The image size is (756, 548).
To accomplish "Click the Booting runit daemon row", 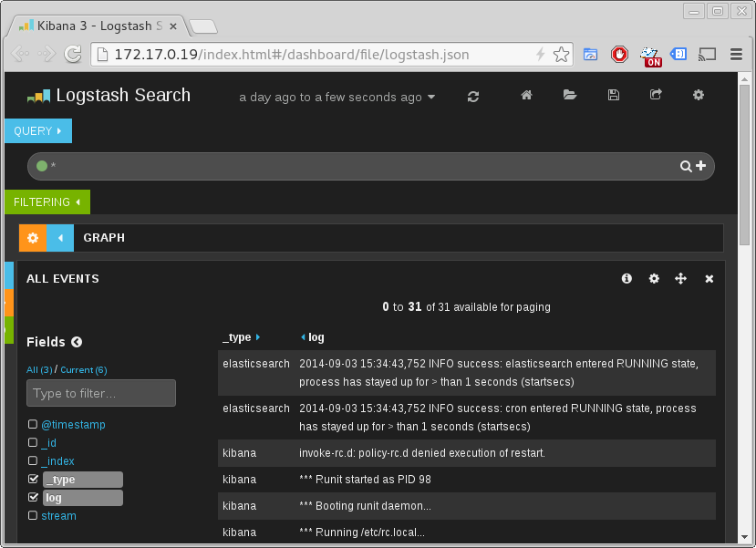I will (x=467, y=505).
